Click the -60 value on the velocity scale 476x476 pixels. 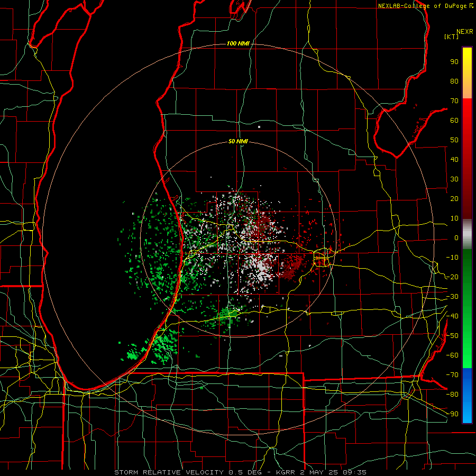452,355
